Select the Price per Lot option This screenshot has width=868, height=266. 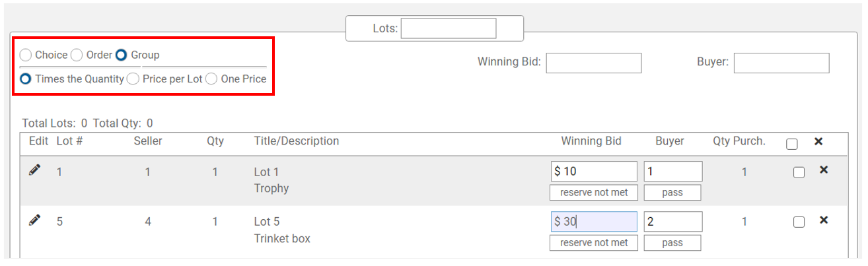(x=133, y=79)
